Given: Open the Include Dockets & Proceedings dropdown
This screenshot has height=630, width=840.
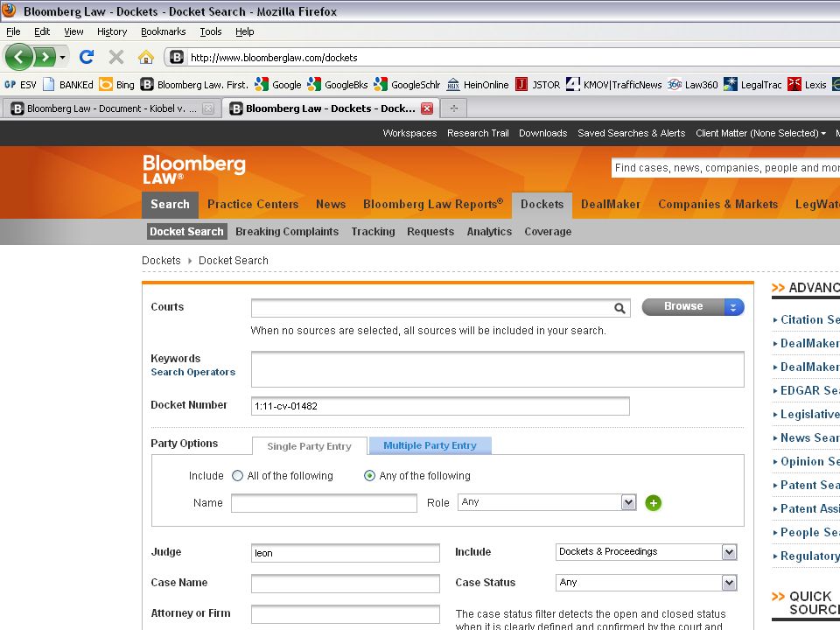Looking at the screenshot, I should 646,552.
